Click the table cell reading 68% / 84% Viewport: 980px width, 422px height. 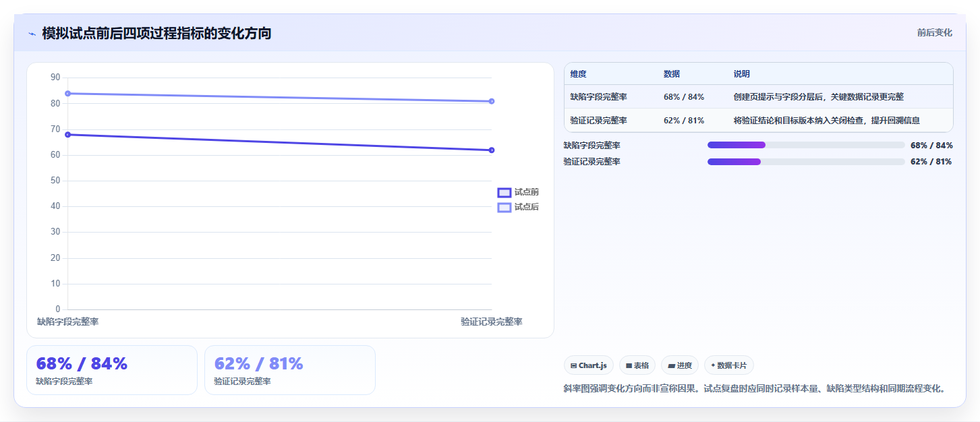pyautogui.click(x=684, y=97)
